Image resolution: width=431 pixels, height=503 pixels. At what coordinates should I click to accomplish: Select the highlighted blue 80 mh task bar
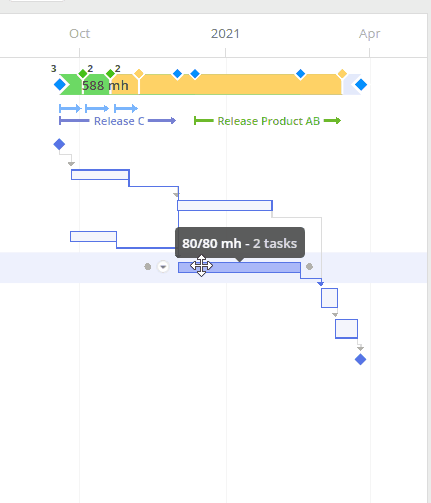pyautogui.click(x=239, y=267)
